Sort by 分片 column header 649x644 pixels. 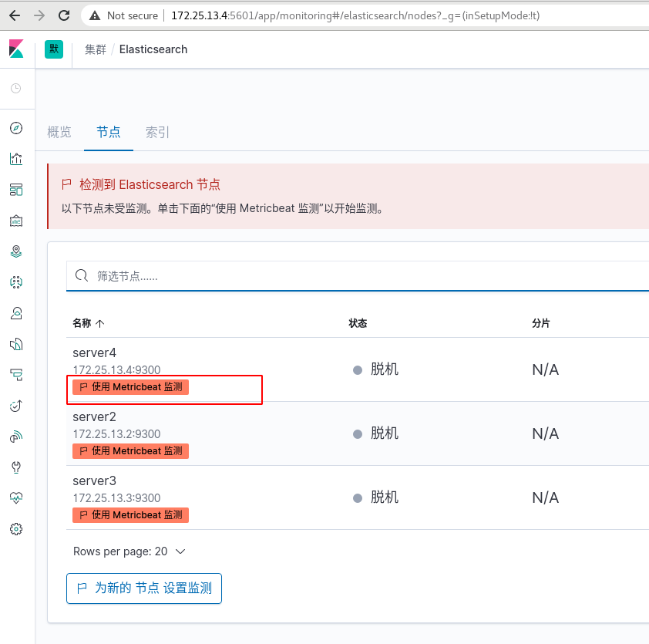(541, 323)
